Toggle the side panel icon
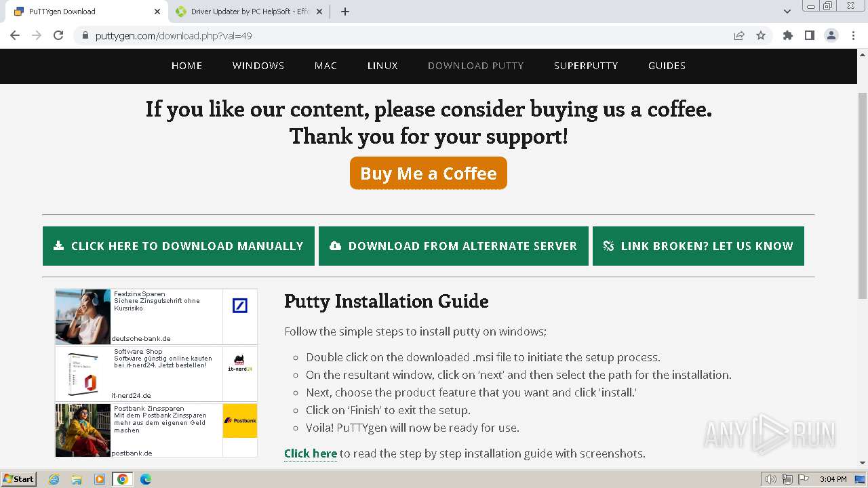 point(810,35)
